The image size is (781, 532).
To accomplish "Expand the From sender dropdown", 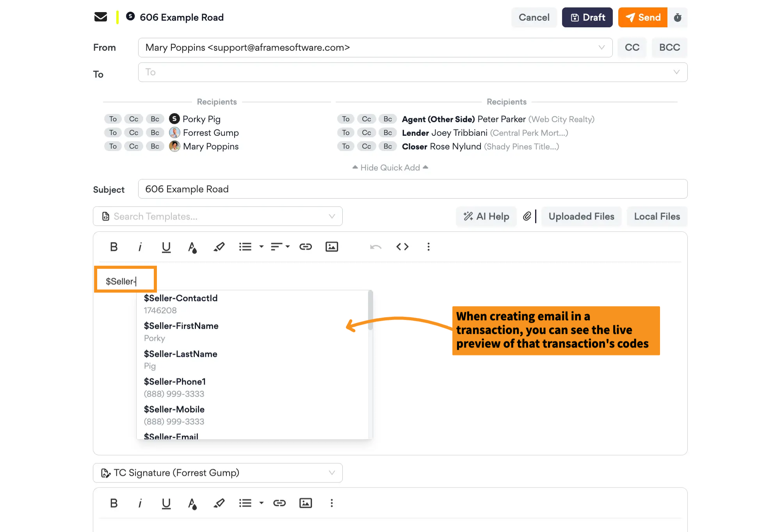I will click(601, 48).
